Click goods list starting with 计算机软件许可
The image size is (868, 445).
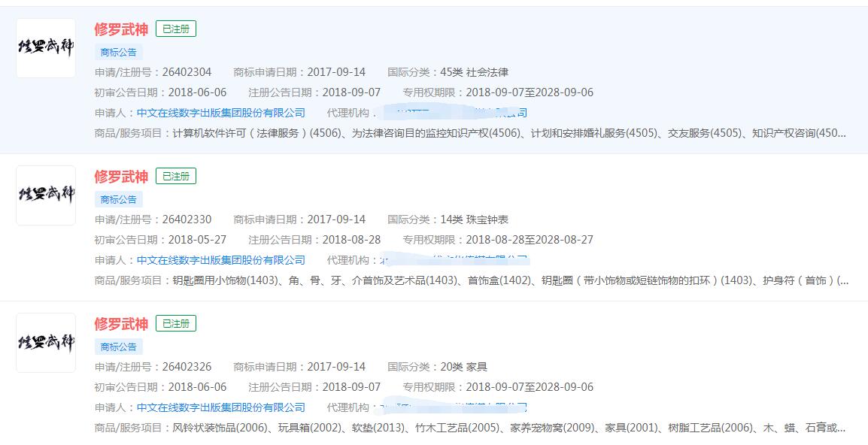tap(509, 133)
